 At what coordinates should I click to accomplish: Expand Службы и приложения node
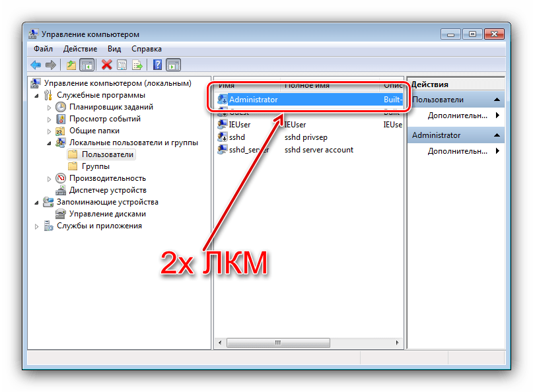(37, 226)
